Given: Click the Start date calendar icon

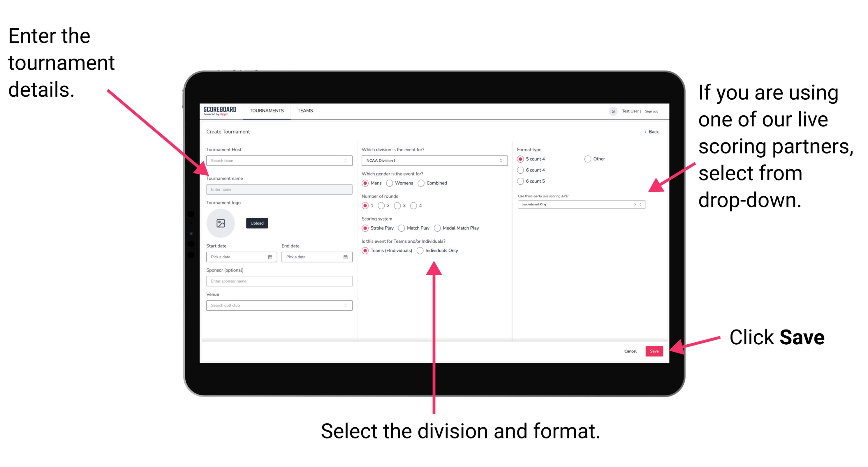Looking at the screenshot, I should (x=271, y=257).
